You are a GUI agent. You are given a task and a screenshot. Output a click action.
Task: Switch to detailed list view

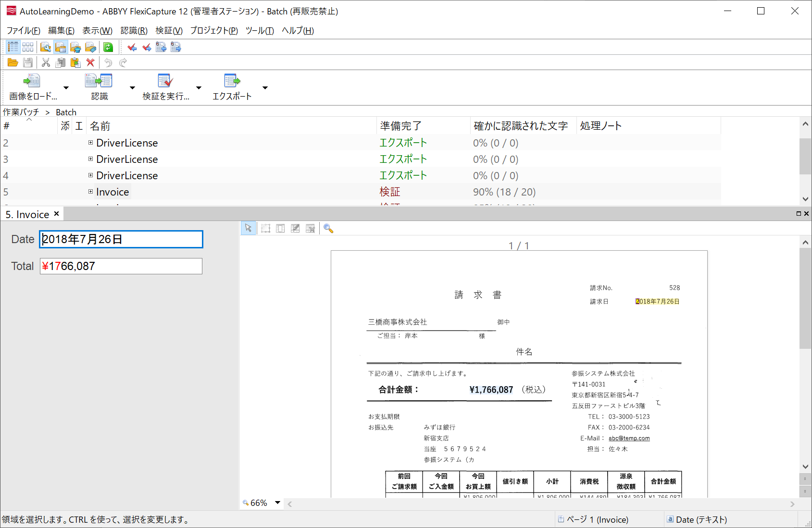13,47
